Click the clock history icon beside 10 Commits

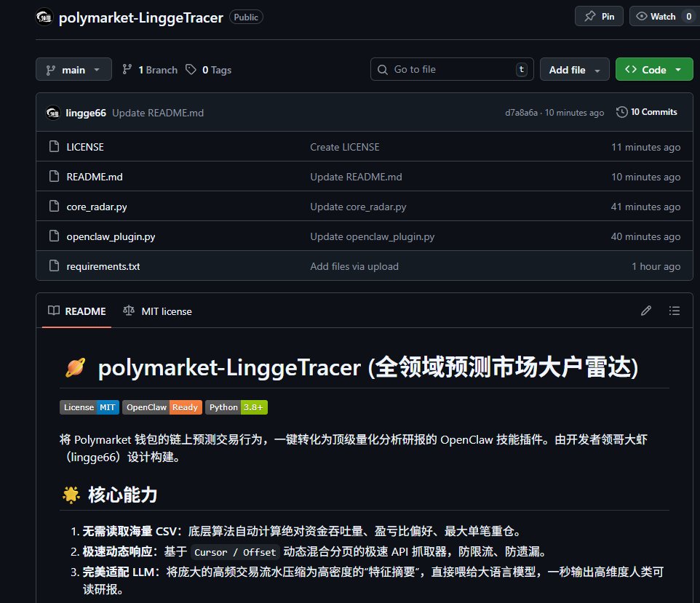tap(622, 112)
